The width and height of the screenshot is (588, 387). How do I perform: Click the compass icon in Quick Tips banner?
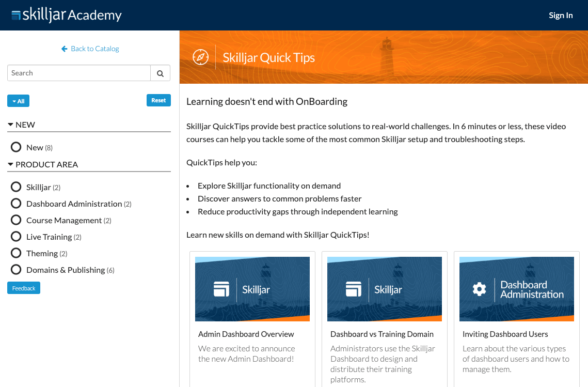click(200, 57)
